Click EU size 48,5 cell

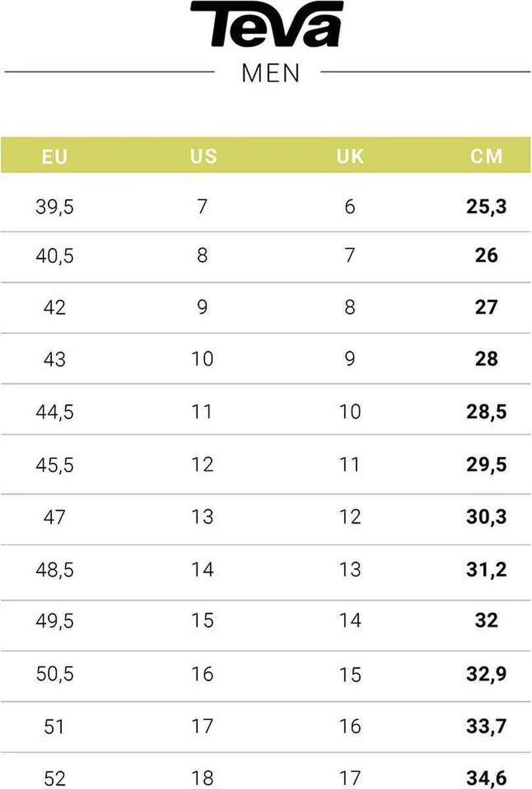(x=55, y=569)
